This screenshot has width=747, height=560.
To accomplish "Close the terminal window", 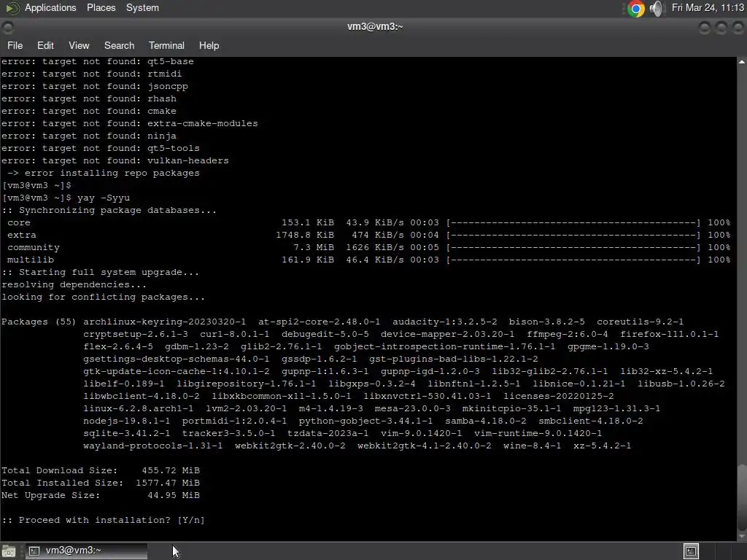I will click(x=738, y=28).
